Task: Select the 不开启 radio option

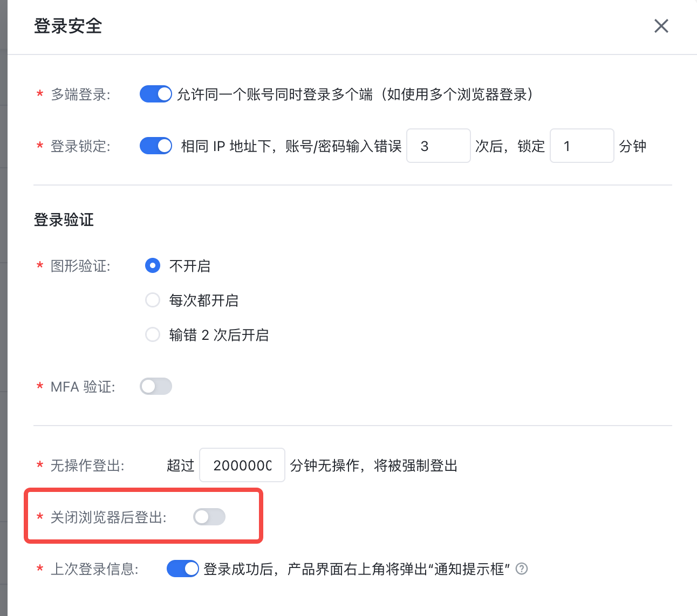Action: tap(153, 265)
